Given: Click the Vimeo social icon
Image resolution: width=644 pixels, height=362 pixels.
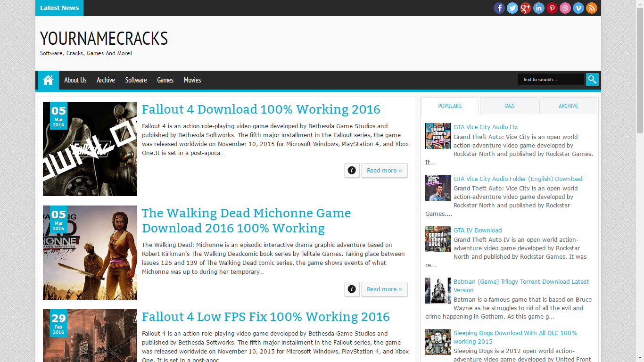Looking at the screenshot, I should coord(578,8).
